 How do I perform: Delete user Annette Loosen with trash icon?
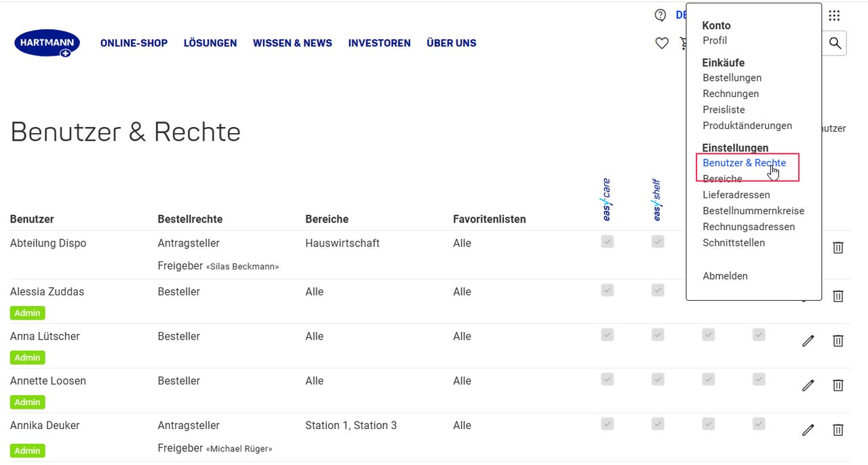coord(838,385)
